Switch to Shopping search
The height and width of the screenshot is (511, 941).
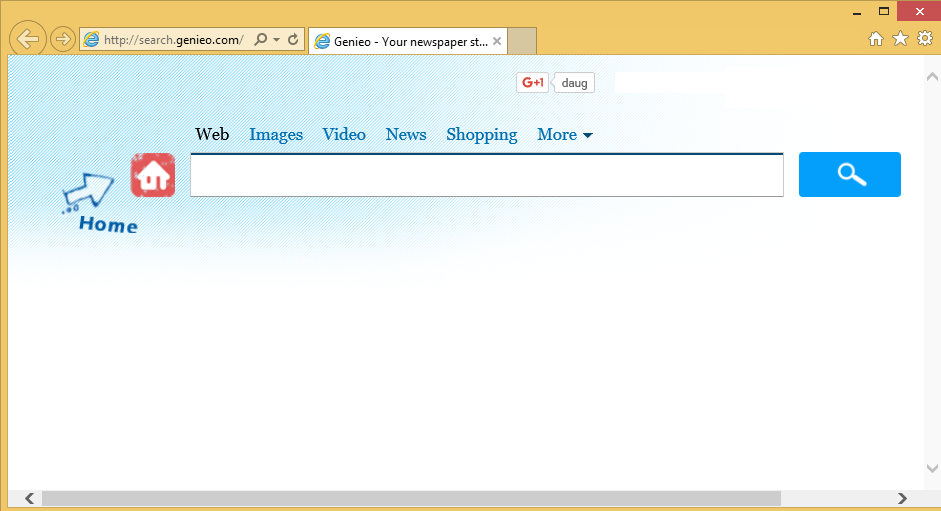[482, 135]
